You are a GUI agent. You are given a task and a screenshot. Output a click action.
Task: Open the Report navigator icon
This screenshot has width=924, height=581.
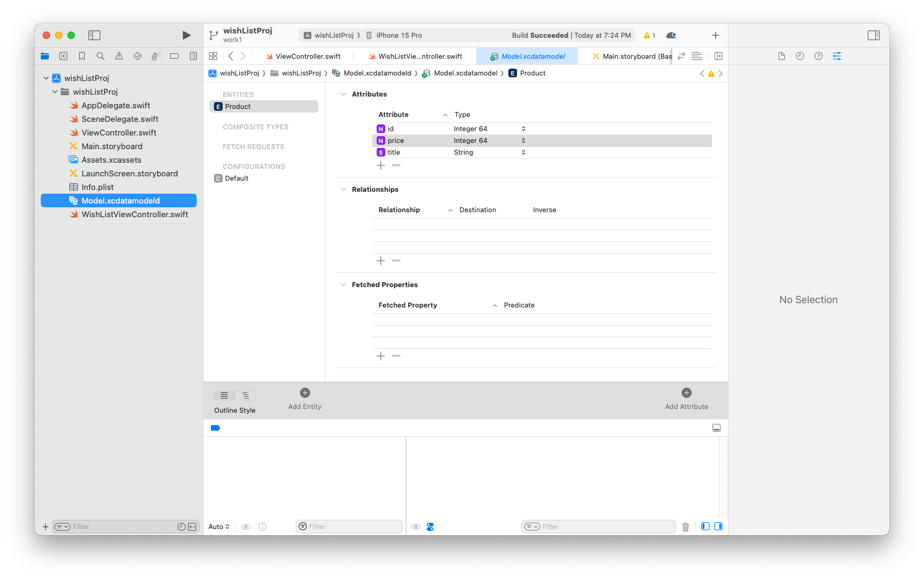point(193,56)
